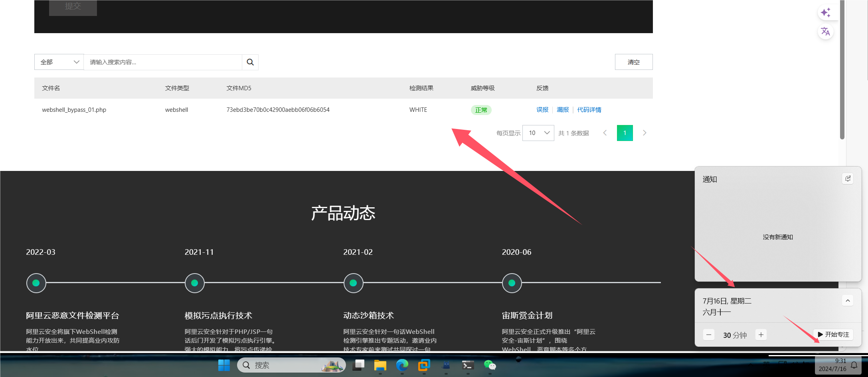Image resolution: width=868 pixels, height=377 pixels.
Task: Go to the next results page arrow
Action: pos(645,133)
